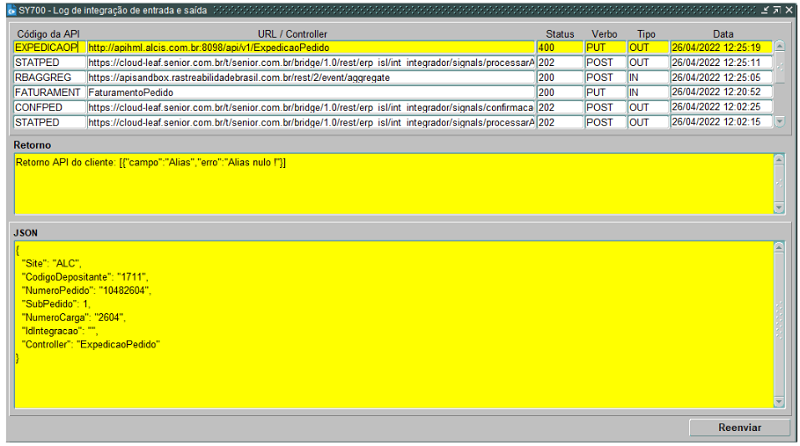The image size is (800, 446).
Task: Select the CONFPED API code cell
Action: pyautogui.click(x=49, y=108)
